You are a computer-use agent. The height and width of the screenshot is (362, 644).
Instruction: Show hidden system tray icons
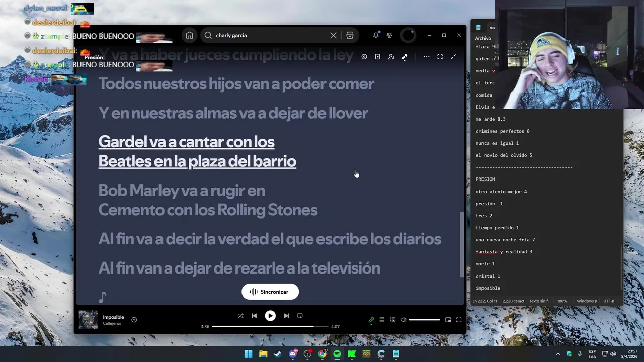tap(557, 354)
